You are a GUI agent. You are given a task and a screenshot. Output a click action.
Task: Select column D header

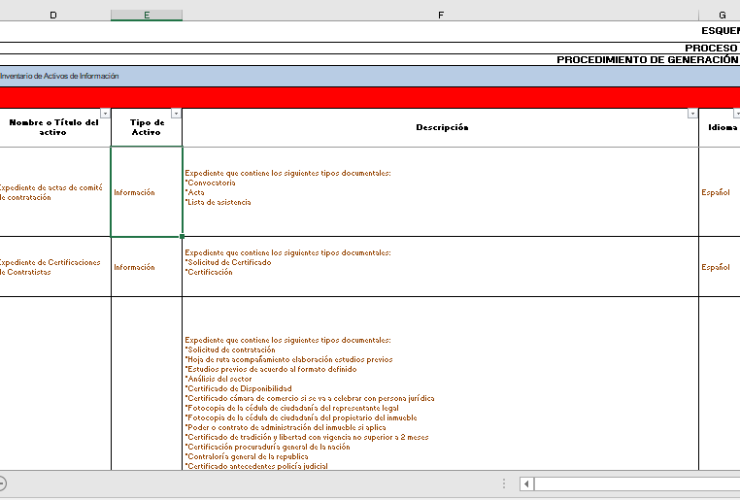coord(53,15)
